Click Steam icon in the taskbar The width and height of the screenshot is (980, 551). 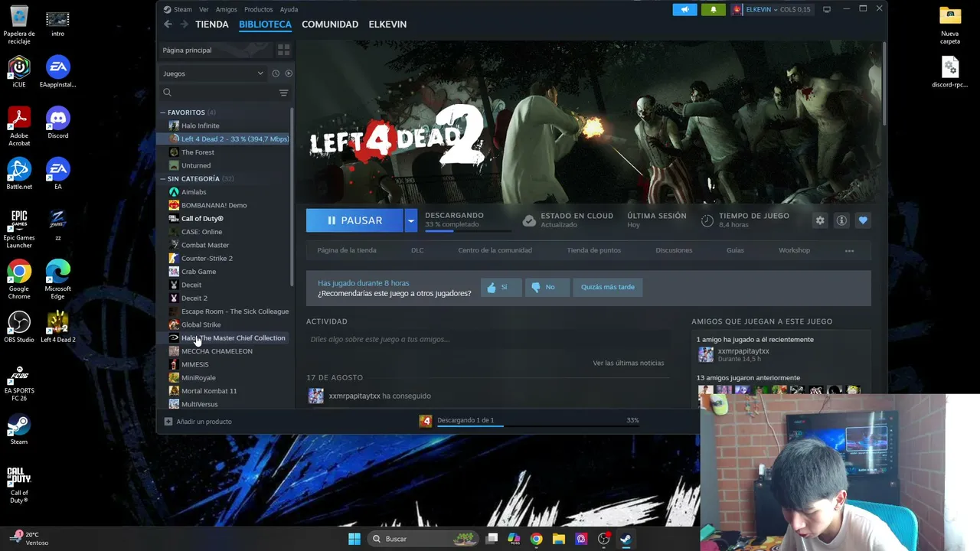coord(626,539)
